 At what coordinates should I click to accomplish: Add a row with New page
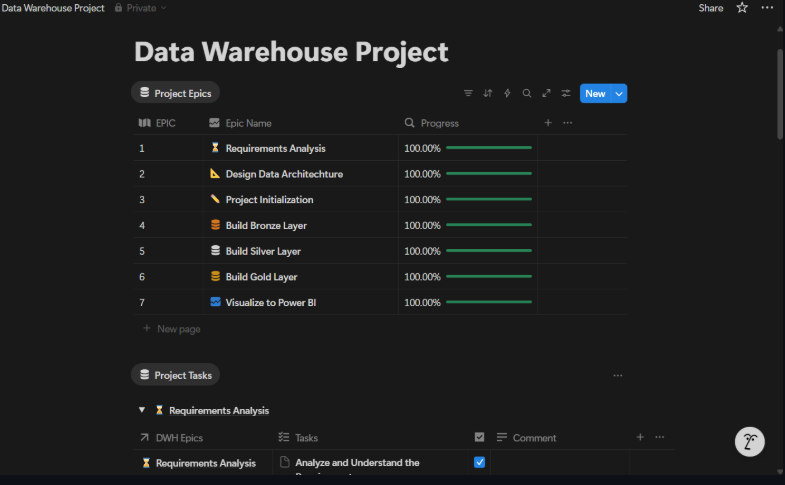[172, 329]
